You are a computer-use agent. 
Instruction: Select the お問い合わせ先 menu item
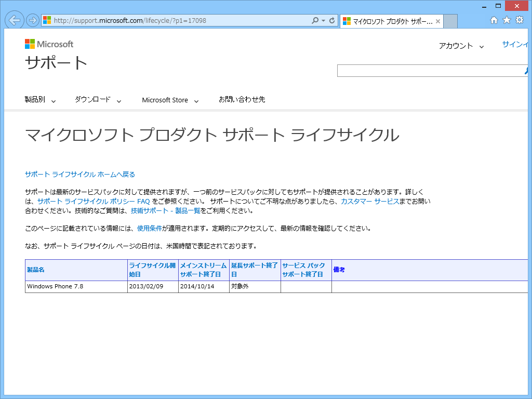click(242, 100)
